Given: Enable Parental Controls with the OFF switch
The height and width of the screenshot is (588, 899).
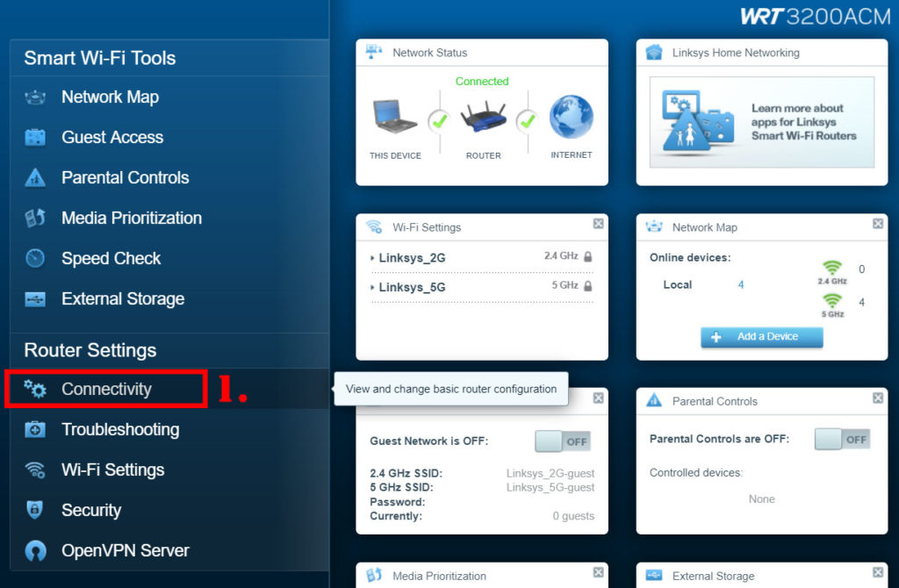Looking at the screenshot, I should [842, 438].
